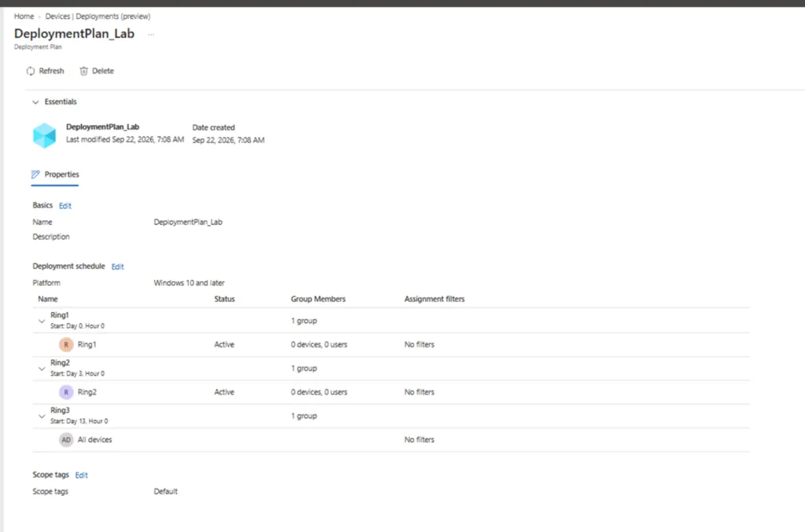805x532 pixels.
Task: Click the Properties pencil icon
Action: 35,174
